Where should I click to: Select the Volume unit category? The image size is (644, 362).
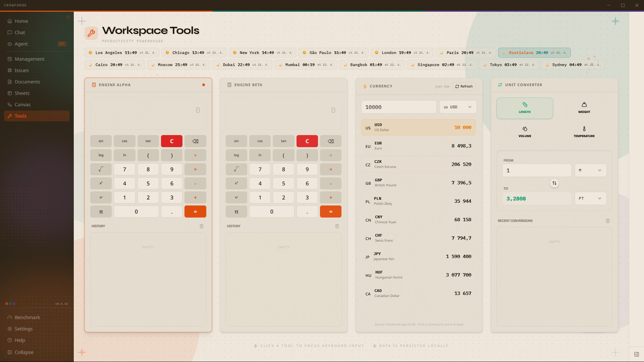point(525,132)
